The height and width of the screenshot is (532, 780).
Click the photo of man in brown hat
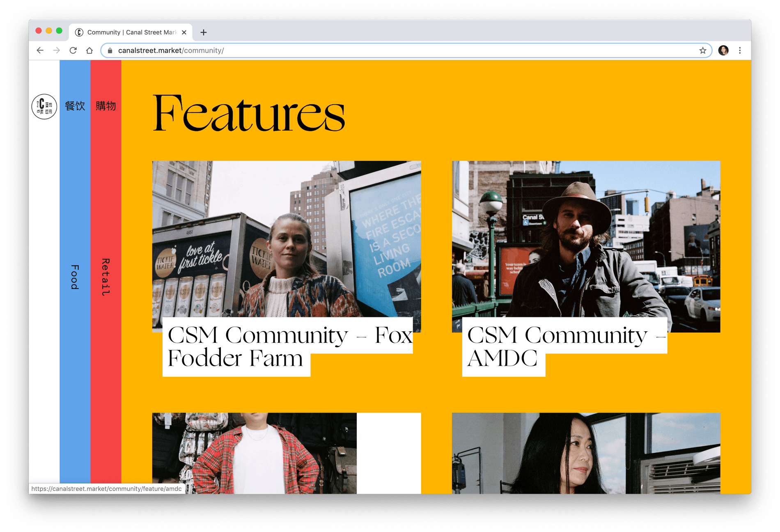click(x=586, y=238)
